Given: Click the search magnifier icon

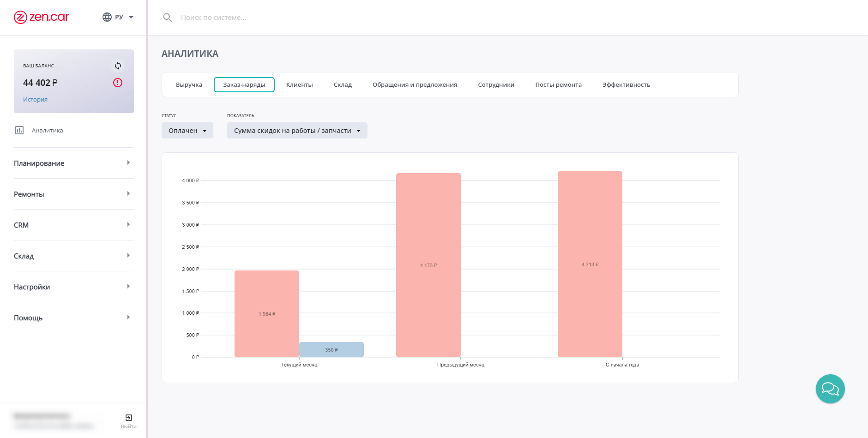Looking at the screenshot, I should click(168, 18).
